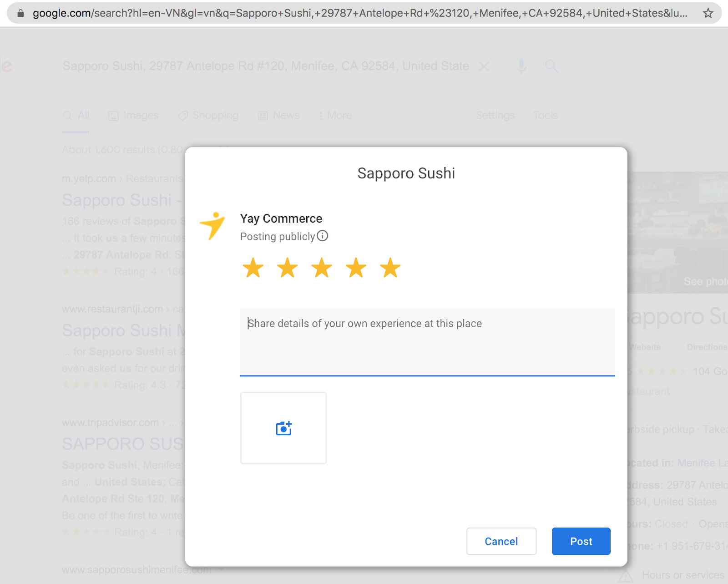Select the first rating star

[x=253, y=268]
